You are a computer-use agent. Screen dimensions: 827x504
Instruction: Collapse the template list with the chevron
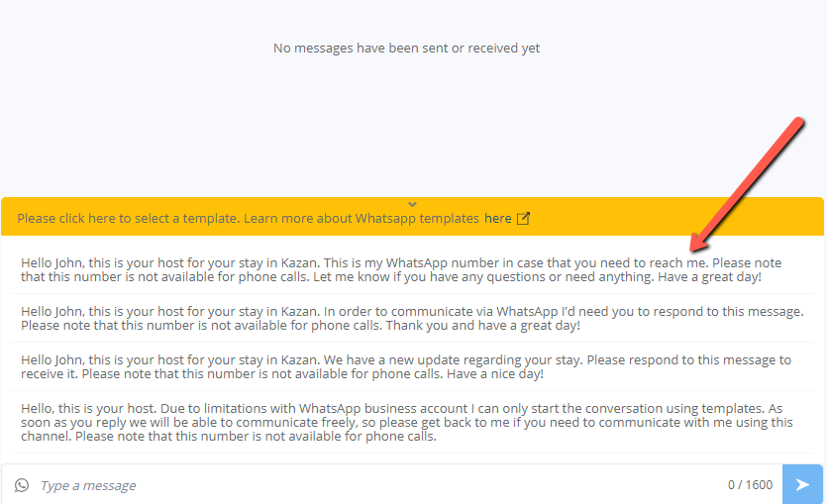pos(412,204)
